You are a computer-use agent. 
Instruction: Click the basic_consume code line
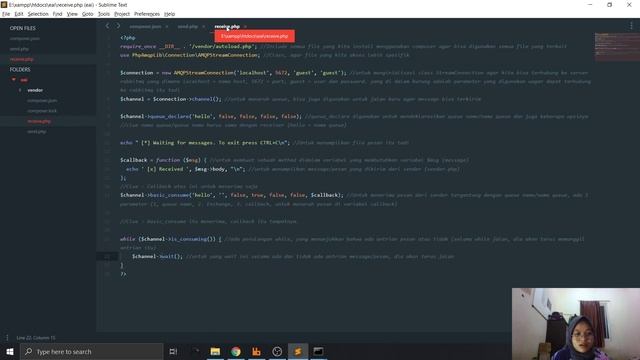click(232, 195)
